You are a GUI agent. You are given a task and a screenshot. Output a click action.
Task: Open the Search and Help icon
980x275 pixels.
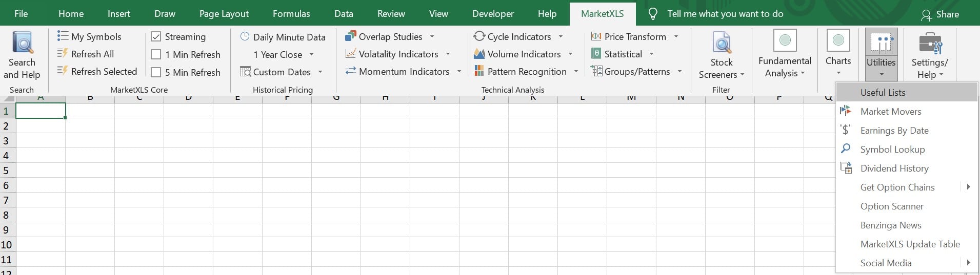tap(23, 42)
